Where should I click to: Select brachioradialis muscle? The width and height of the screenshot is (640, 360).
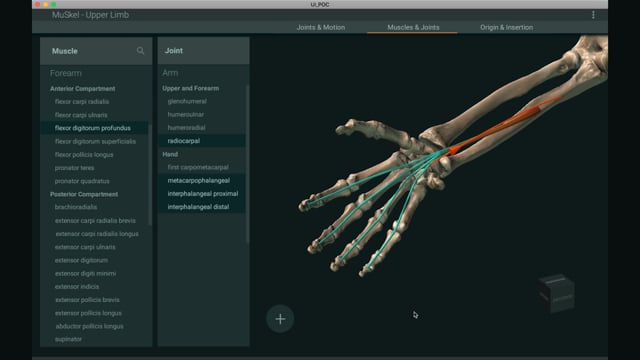(76, 207)
